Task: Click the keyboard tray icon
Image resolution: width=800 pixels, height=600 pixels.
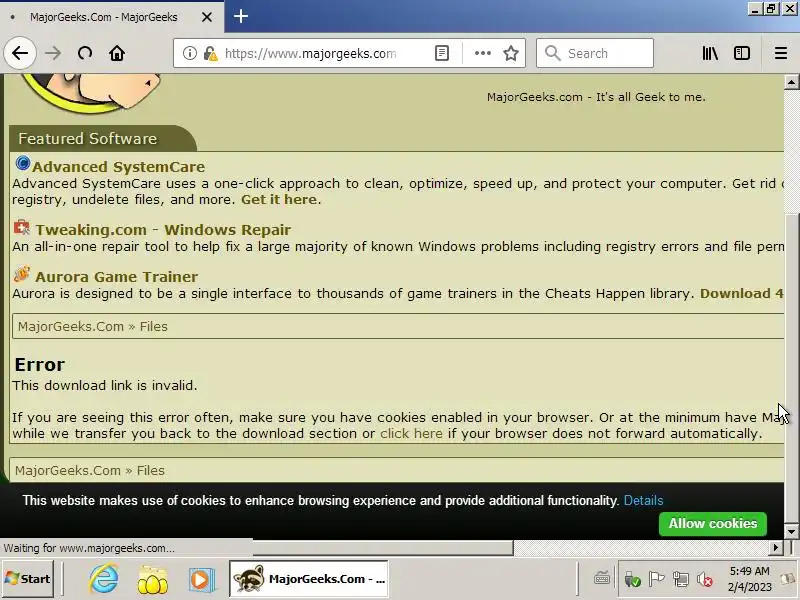Action: point(602,579)
